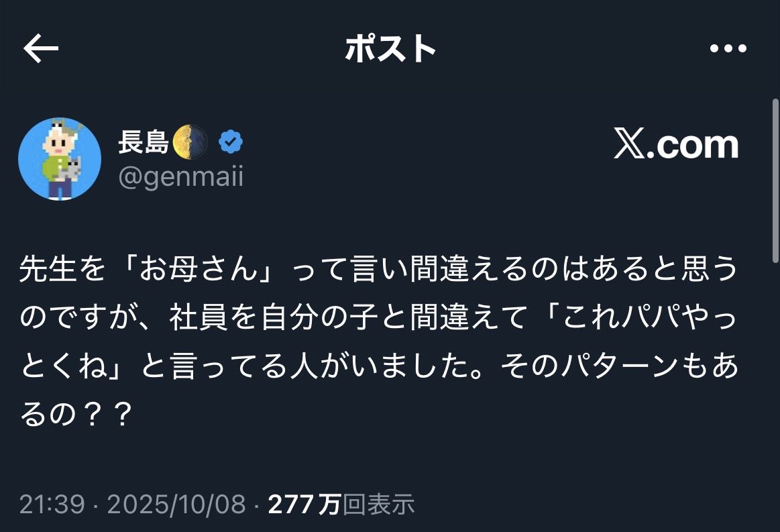Click the empty scrollbar track below thumb
The width and height of the screenshot is (780, 532).
pyautogui.click(x=775, y=397)
